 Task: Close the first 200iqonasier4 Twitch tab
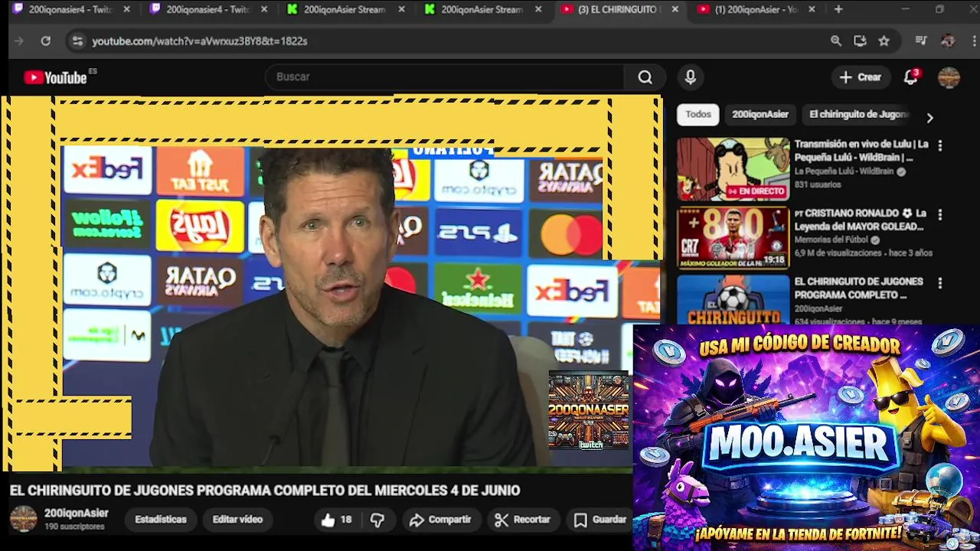click(126, 9)
